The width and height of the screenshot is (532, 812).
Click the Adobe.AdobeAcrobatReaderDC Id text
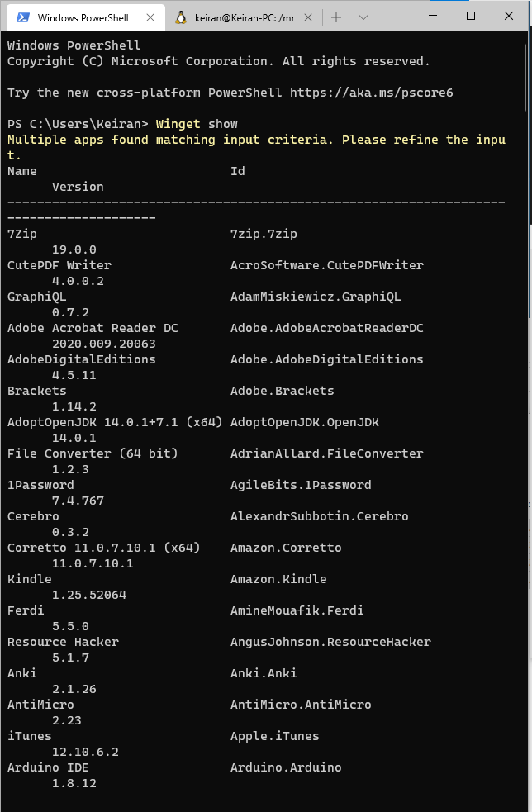click(x=327, y=328)
